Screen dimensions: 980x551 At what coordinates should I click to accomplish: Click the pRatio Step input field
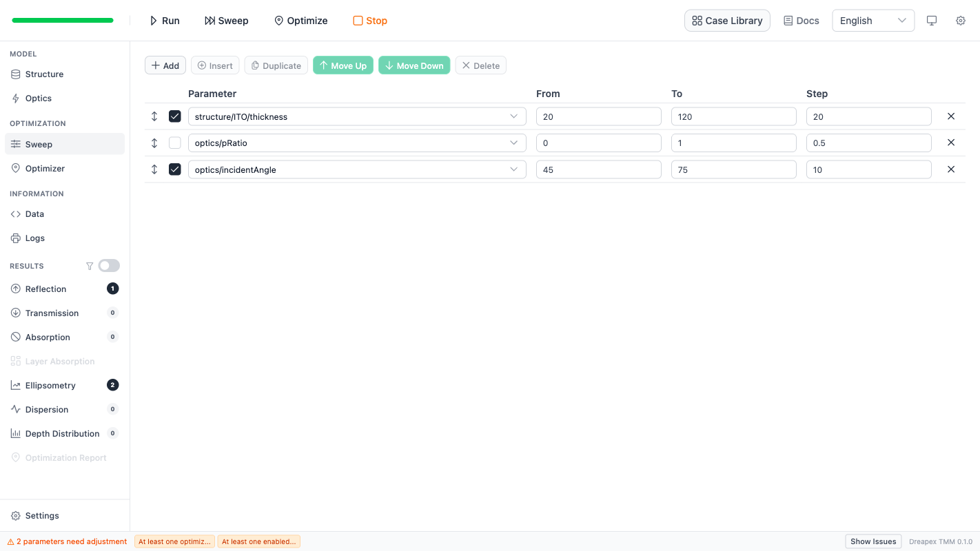pyautogui.click(x=868, y=143)
